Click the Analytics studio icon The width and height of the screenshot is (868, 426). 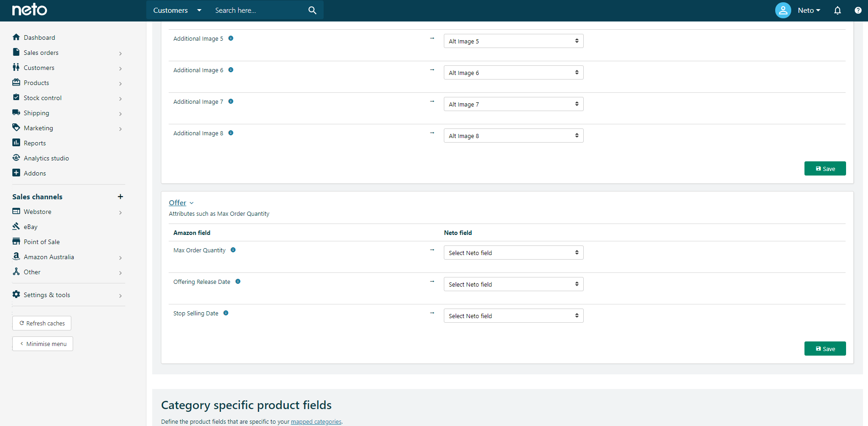pos(16,158)
